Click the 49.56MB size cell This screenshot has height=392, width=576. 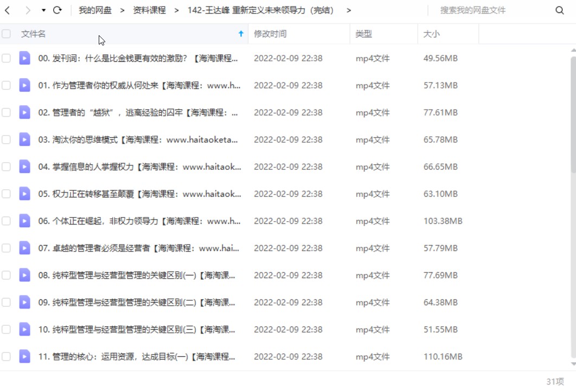point(440,58)
